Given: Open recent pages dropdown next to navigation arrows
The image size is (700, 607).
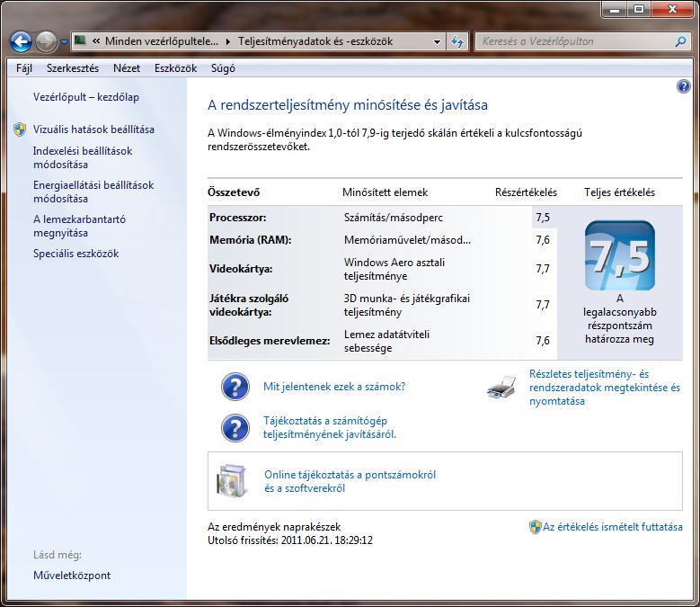Looking at the screenshot, I should [x=65, y=42].
